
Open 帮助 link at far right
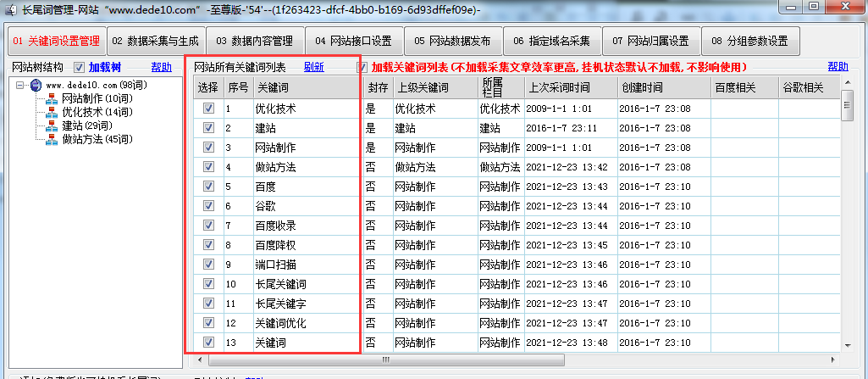(838, 67)
